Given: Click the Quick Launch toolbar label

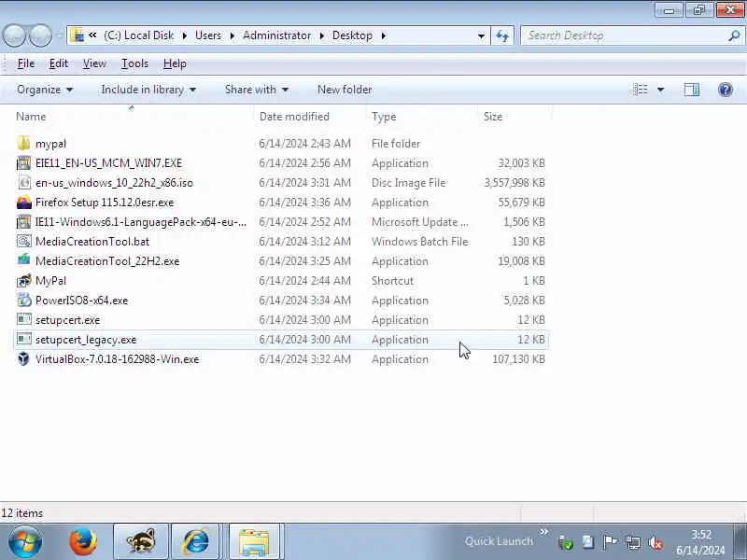Looking at the screenshot, I should 499,541.
